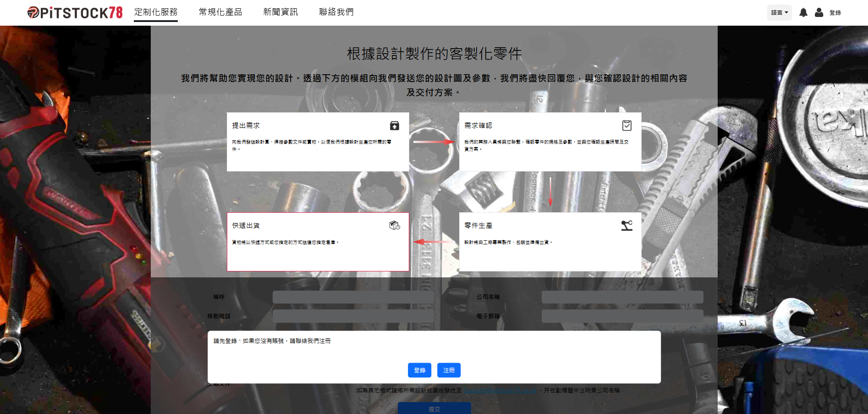Screen dimensions: 868x414
Task: Expand the 語言 language dropdown
Action: click(779, 12)
